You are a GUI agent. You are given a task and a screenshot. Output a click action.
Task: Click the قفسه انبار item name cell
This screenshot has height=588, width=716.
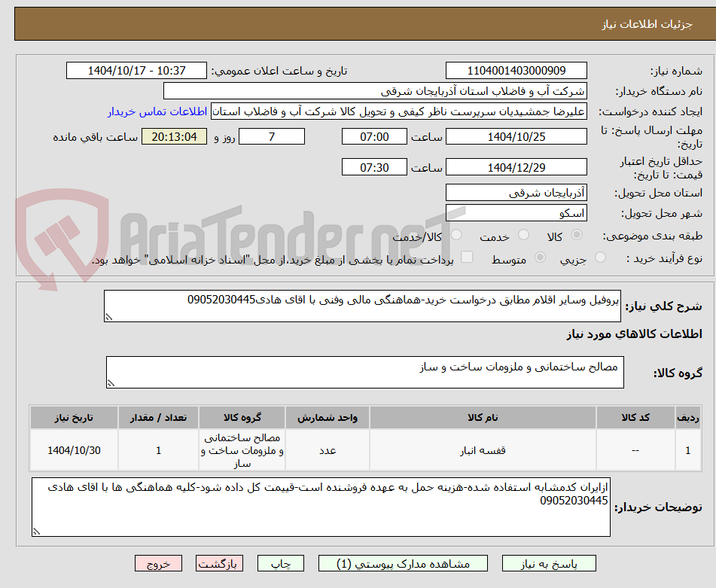click(x=483, y=450)
